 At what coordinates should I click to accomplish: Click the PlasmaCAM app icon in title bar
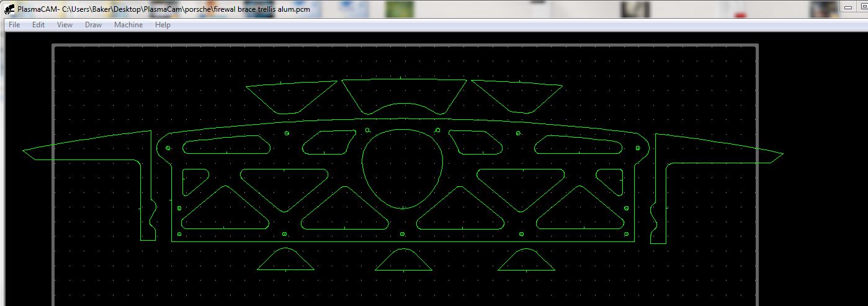(x=9, y=9)
